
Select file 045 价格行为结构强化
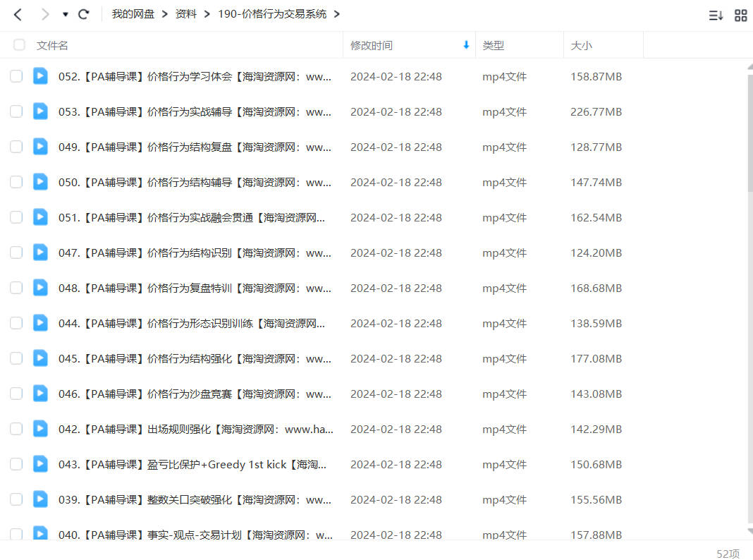[x=195, y=359]
